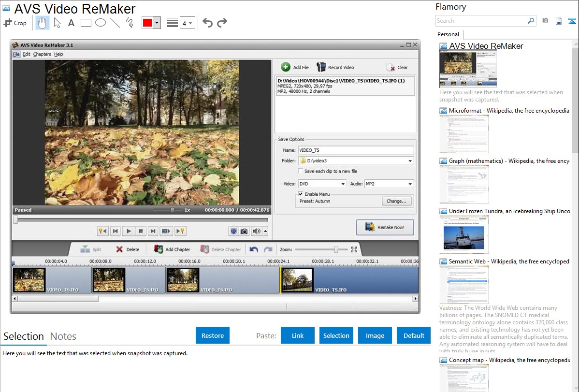The width and height of the screenshot is (579, 392).
Task: Click the redo arrow icon
Action: click(x=222, y=23)
